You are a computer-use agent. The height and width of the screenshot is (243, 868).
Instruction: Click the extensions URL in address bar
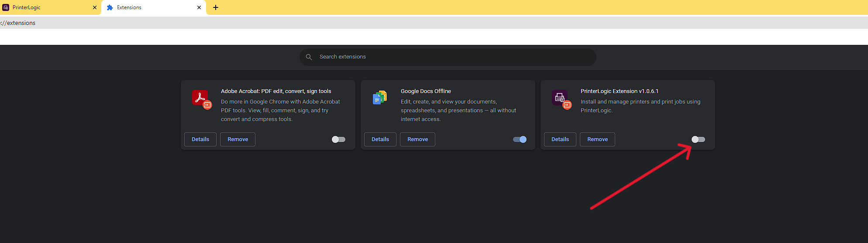pos(18,23)
